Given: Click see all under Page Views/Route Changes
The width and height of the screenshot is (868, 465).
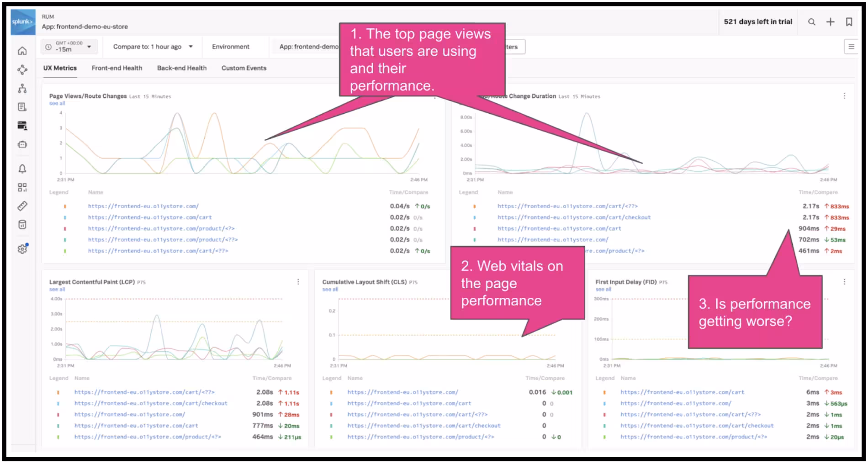Looking at the screenshot, I should coord(57,104).
